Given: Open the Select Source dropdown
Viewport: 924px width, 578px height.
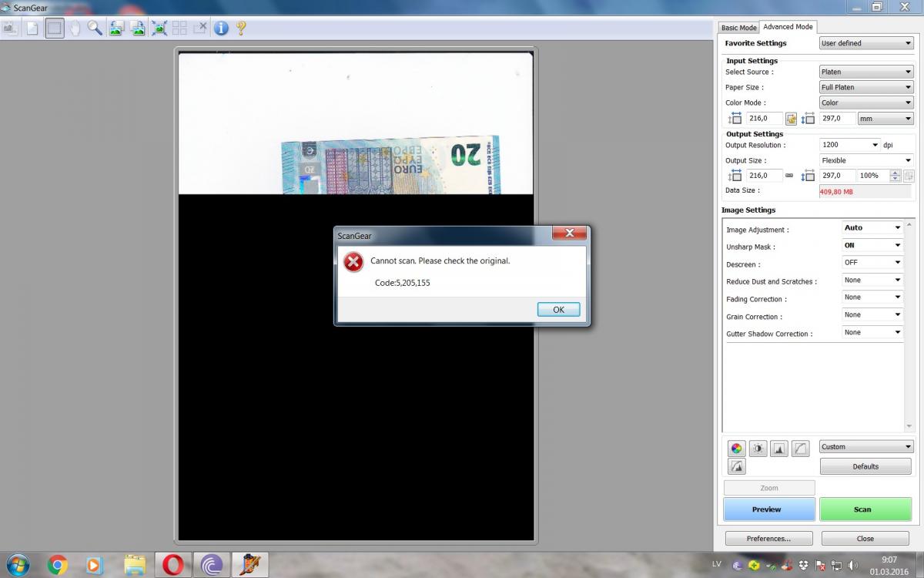Looking at the screenshot, I should click(x=866, y=72).
